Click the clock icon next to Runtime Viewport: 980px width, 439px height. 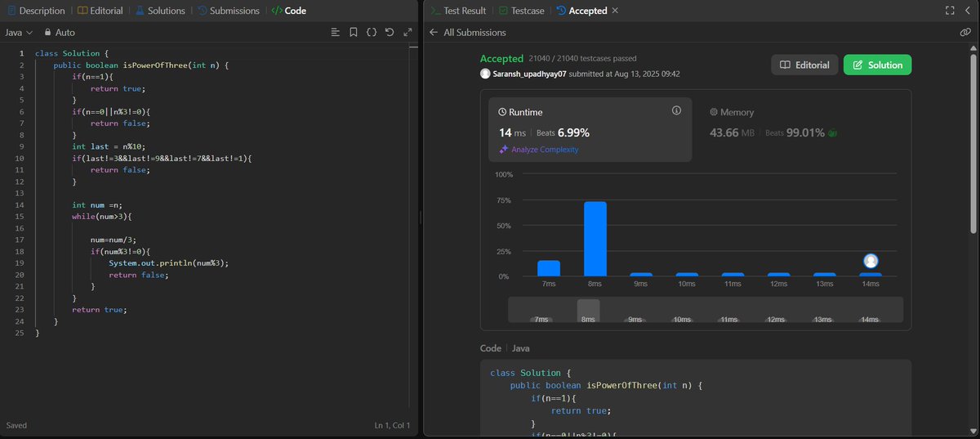coord(503,112)
